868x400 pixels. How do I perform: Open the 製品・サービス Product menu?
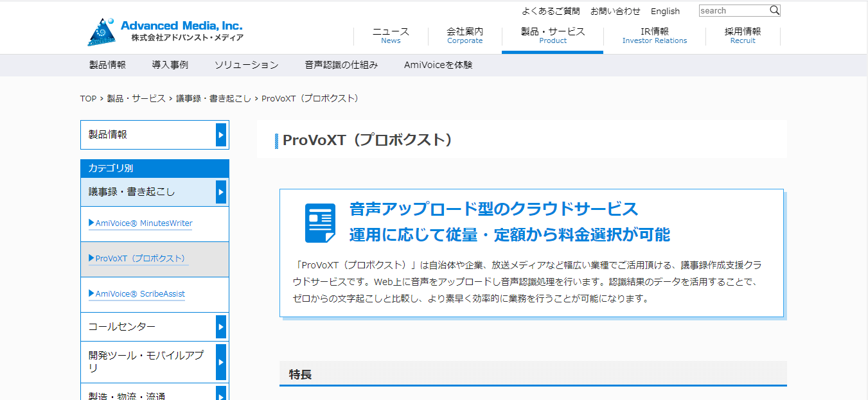(553, 35)
